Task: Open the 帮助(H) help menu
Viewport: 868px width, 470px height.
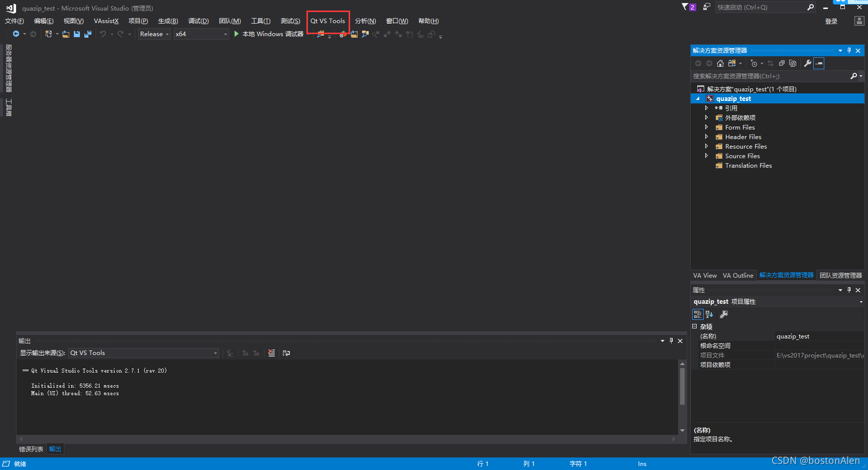Action: pos(428,21)
